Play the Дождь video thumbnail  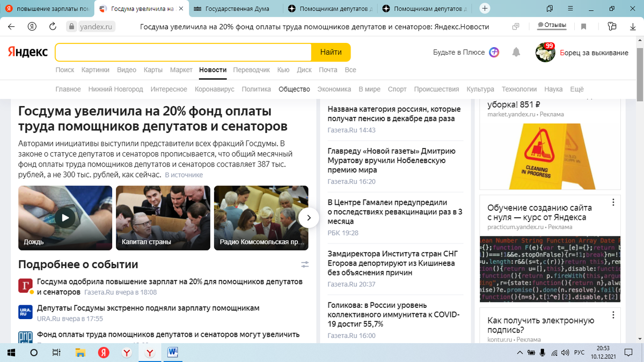[65, 218]
